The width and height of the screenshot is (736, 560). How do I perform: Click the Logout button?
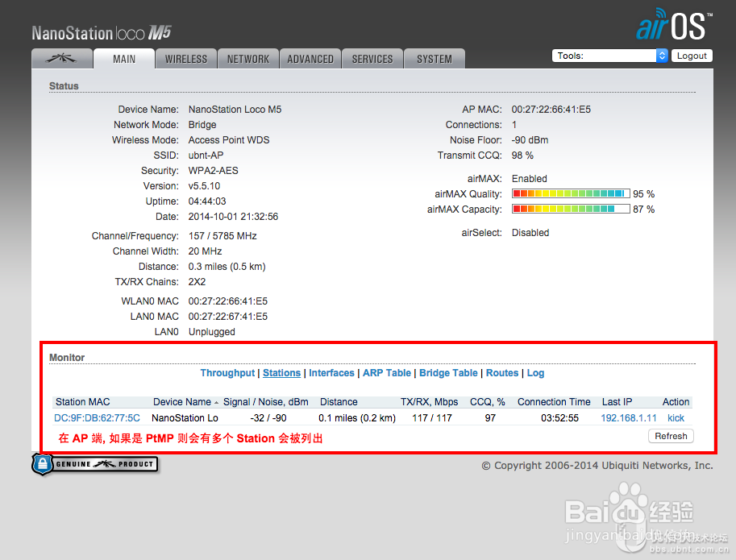(692, 55)
